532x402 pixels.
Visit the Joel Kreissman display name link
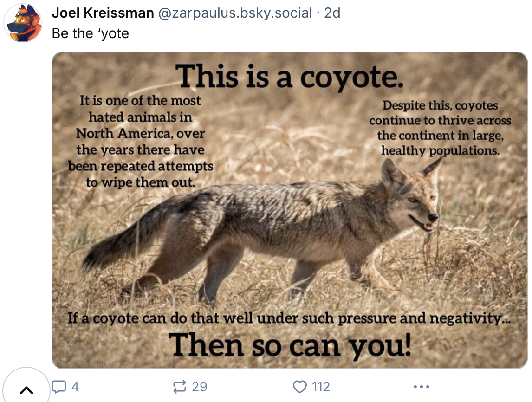click(x=103, y=13)
